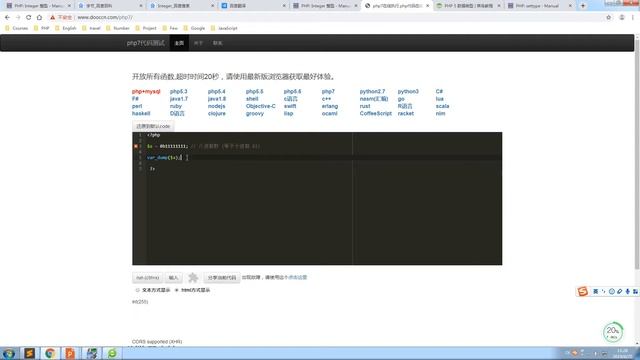Viewport: 640px width, 360px height.
Task: Go back using the browser back arrow
Action: 7,18
